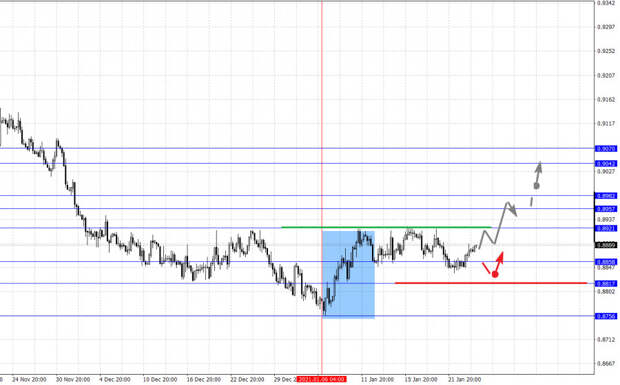Click the 0.9027 price scale value

pos(606,172)
